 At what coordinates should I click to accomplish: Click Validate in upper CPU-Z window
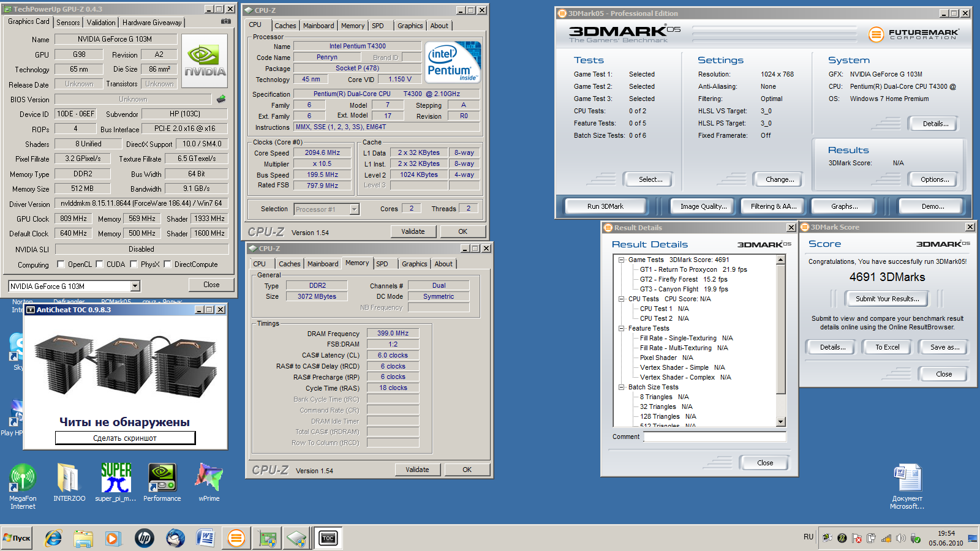[413, 231]
